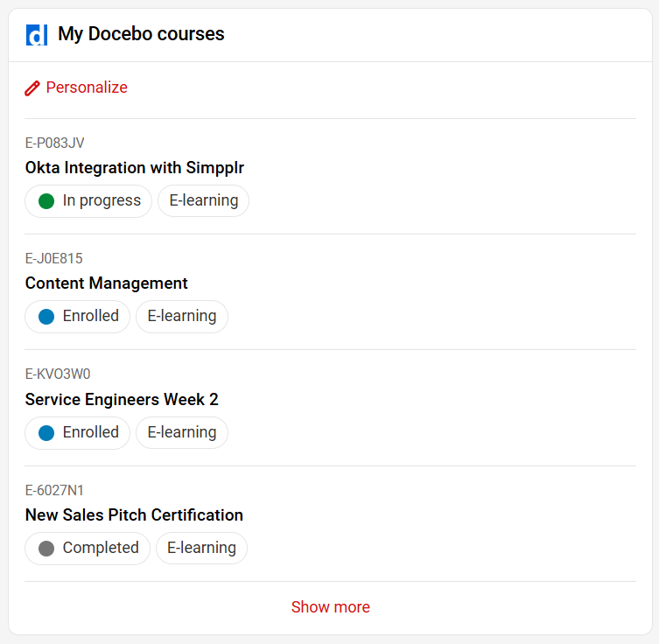Click E-learning tag under New Sales Pitch
The image size is (659, 644).
click(201, 549)
